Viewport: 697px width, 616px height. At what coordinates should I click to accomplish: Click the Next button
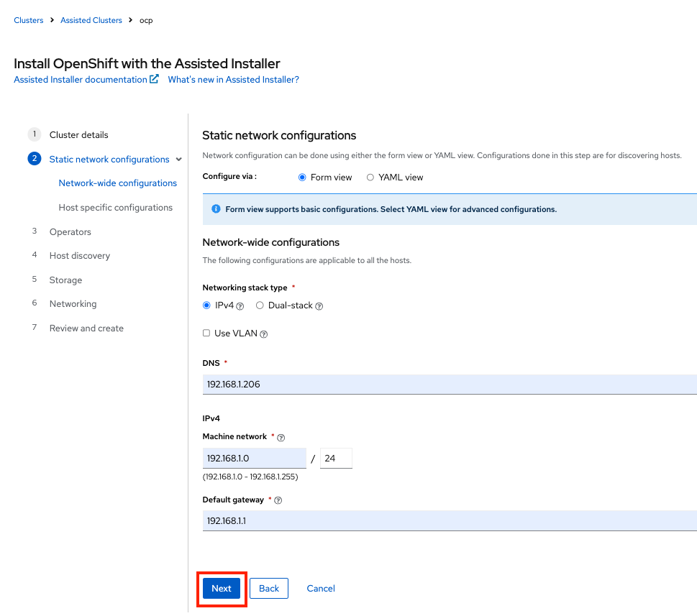(221, 588)
